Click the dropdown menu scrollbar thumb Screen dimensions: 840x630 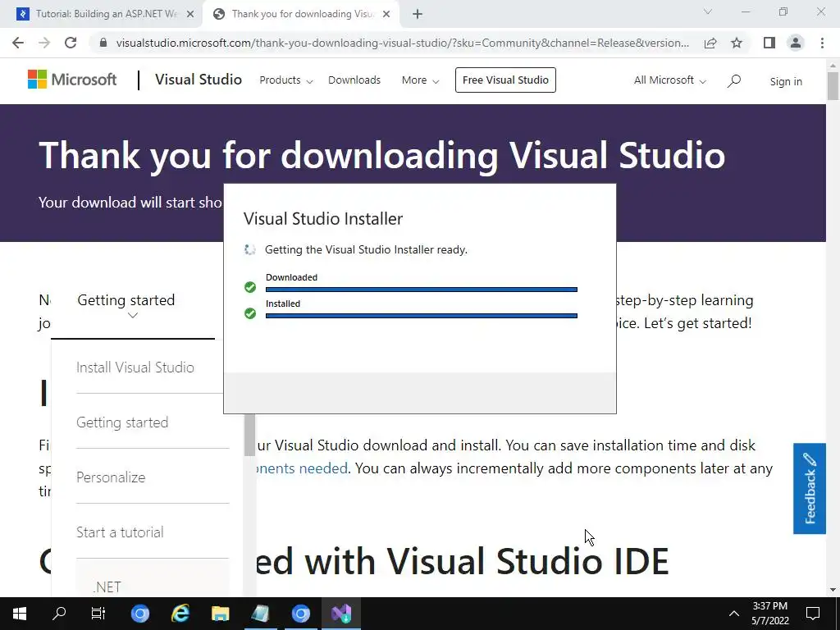tap(249, 435)
